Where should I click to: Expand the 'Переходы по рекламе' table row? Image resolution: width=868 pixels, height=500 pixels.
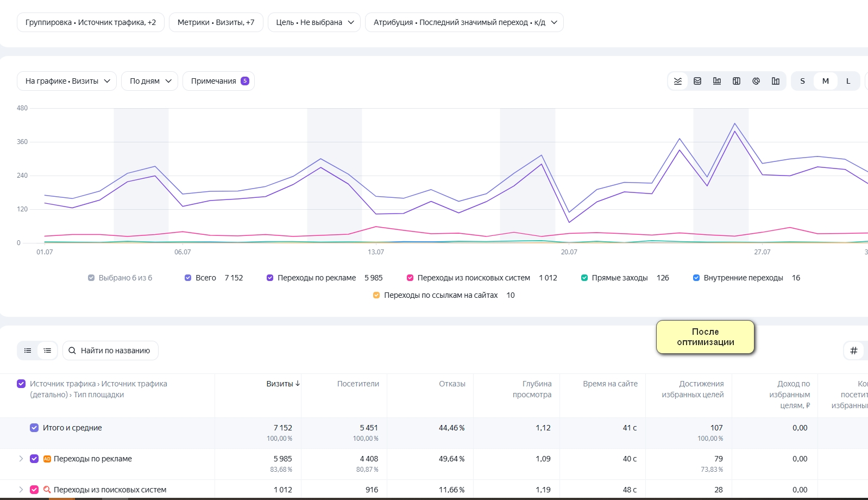[x=21, y=459]
